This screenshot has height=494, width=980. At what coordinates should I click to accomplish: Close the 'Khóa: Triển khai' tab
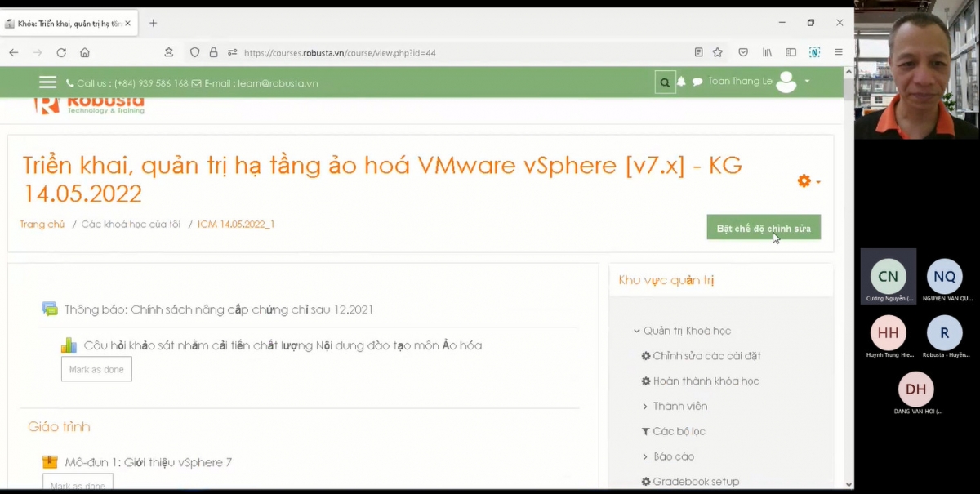[x=127, y=24]
